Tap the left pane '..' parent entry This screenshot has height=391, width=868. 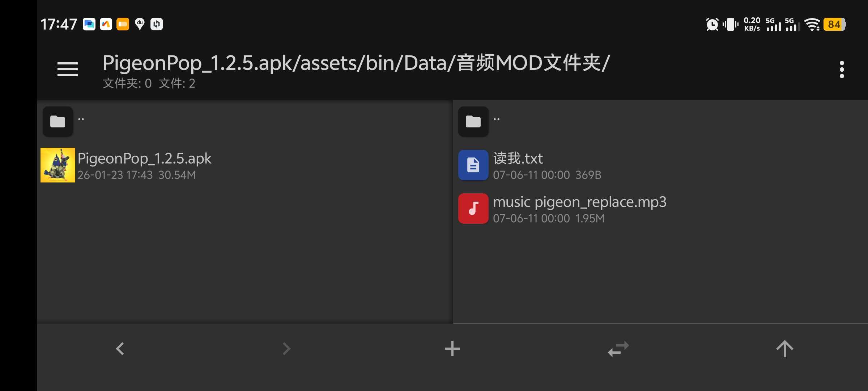click(81, 119)
